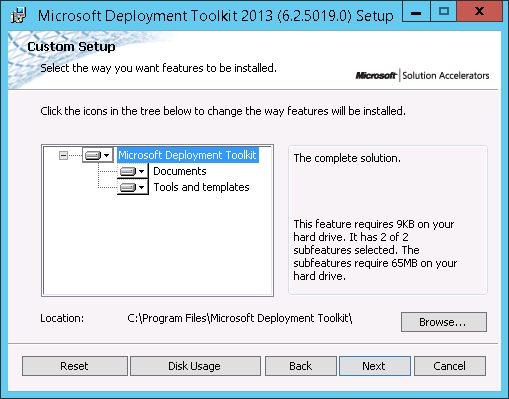Select Microsoft Deployment Toolkit tree item
509x399 pixels.
tap(188, 155)
